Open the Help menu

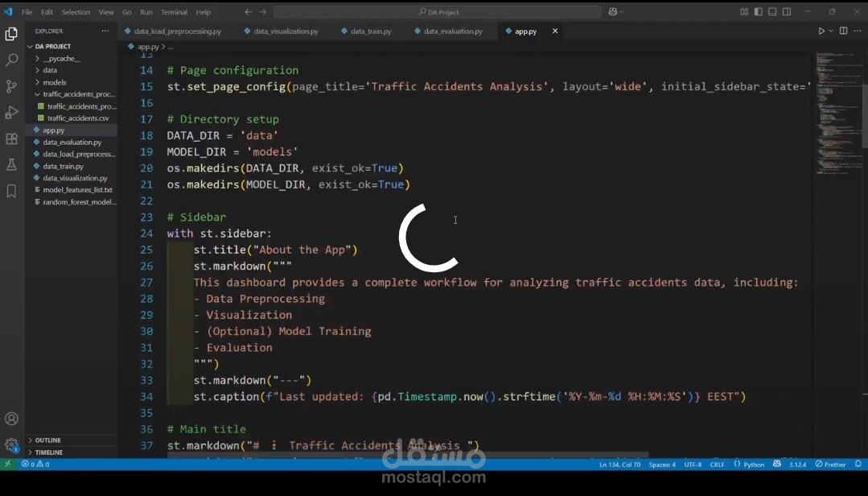pyautogui.click(x=204, y=11)
